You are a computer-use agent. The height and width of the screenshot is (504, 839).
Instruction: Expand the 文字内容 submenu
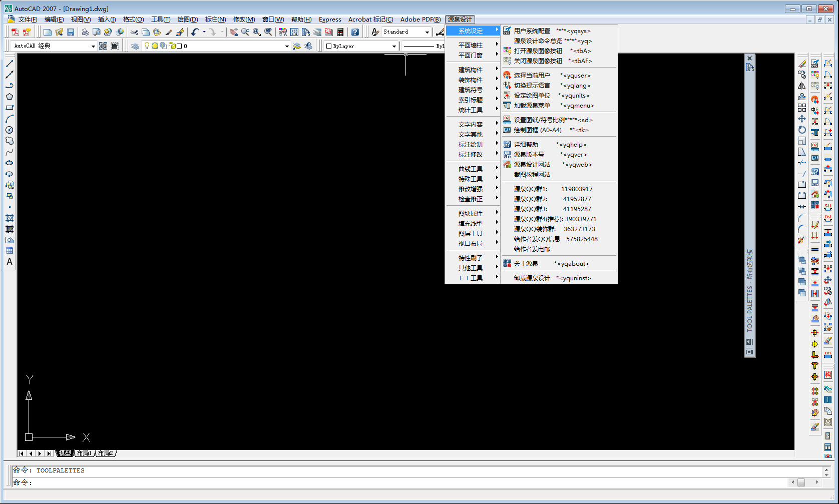pyautogui.click(x=473, y=124)
